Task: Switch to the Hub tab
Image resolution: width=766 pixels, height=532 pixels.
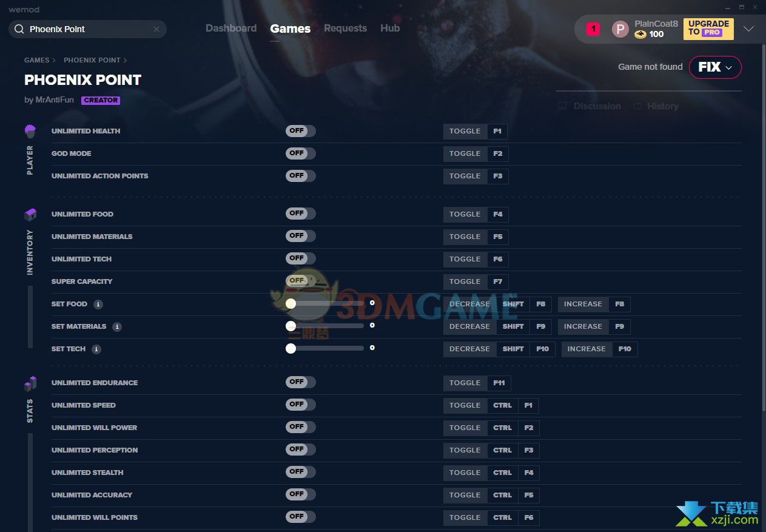Action: point(390,29)
